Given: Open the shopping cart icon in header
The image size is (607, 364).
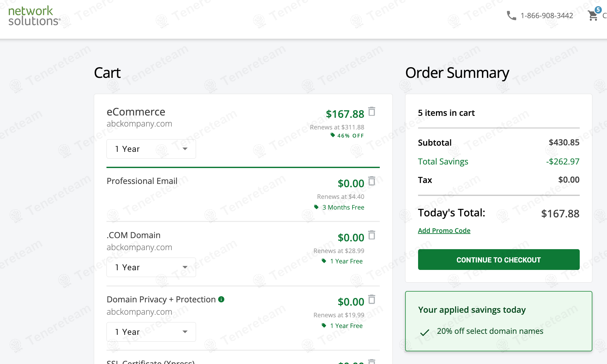Looking at the screenshot, I should pyautogui.click(x=593, y=15).
